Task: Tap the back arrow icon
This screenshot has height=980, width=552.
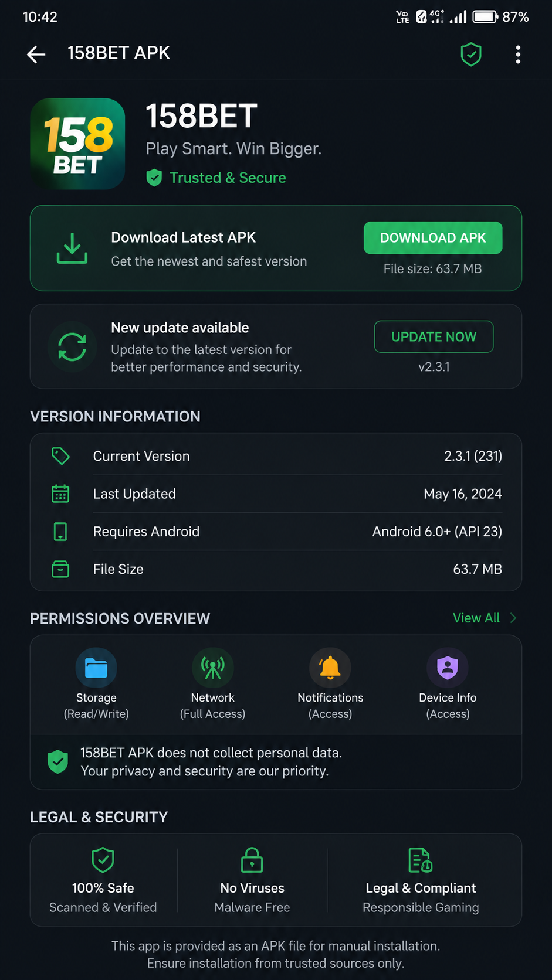Action: coord(36,55)
